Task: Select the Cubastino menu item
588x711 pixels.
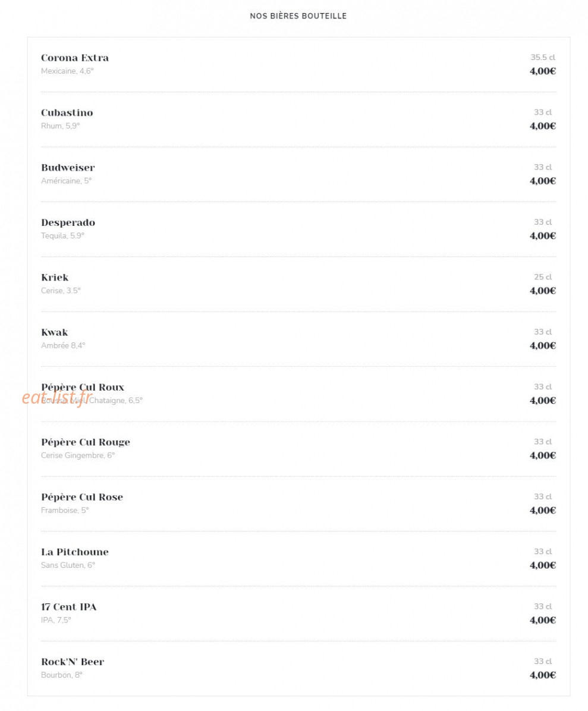Action: 67,113
